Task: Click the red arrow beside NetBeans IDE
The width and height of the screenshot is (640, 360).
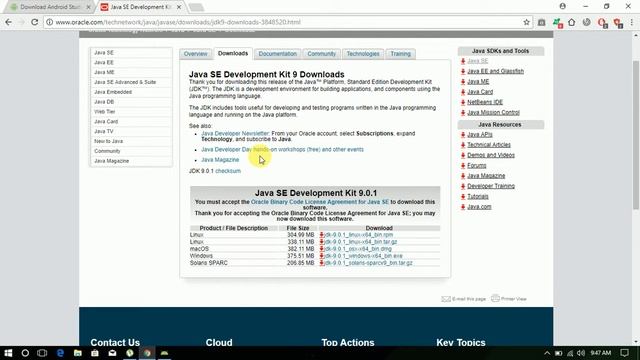Action: (x=463, y=102)
